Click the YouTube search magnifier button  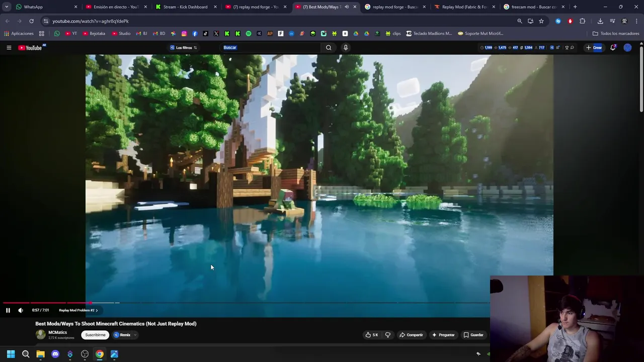coord(329,47)
